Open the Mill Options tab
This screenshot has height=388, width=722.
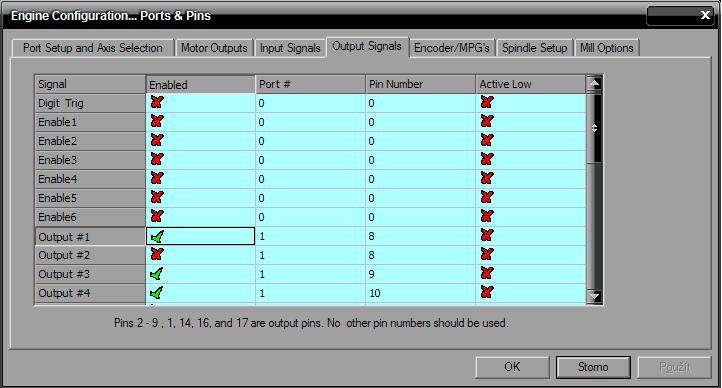(x=606, y=48)
